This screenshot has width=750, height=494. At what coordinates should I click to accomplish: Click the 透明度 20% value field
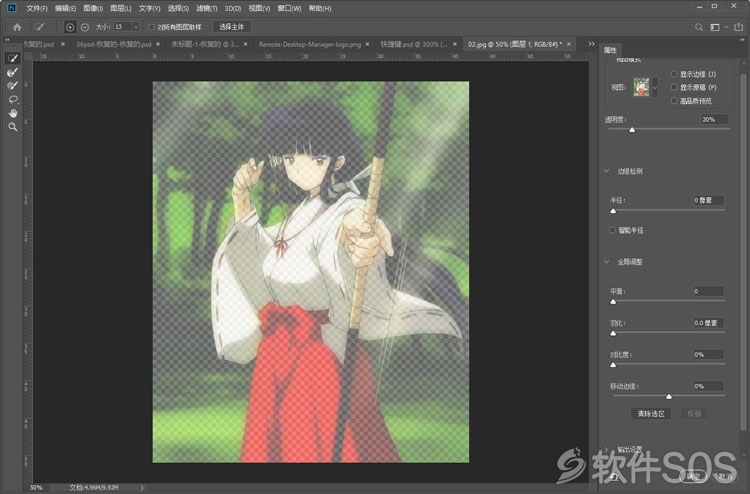click(715, 119)
